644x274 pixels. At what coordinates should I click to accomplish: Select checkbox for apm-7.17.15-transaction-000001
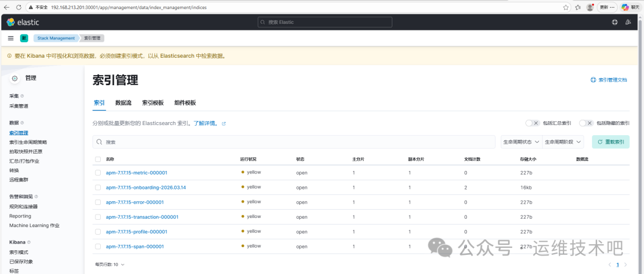[x=98, y=217]
